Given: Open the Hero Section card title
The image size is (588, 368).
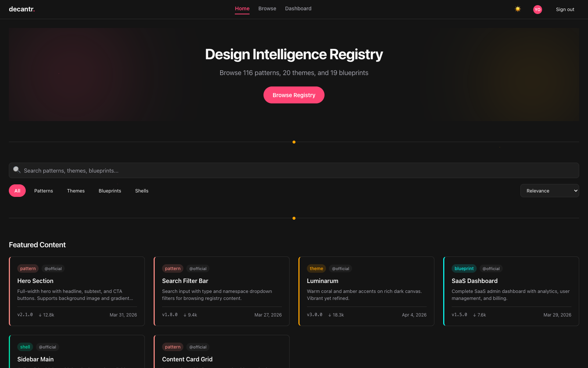Looking at the screenshot, I should pyautogui.click(x=35, y=281).
